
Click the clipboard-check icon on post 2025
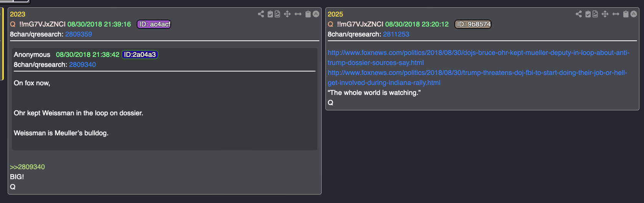[x=588, y=14]
